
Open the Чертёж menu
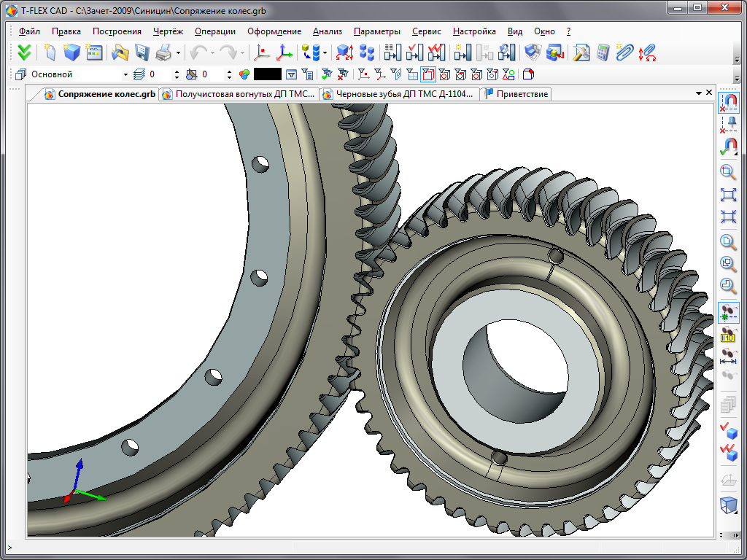(x=169, y=31)
